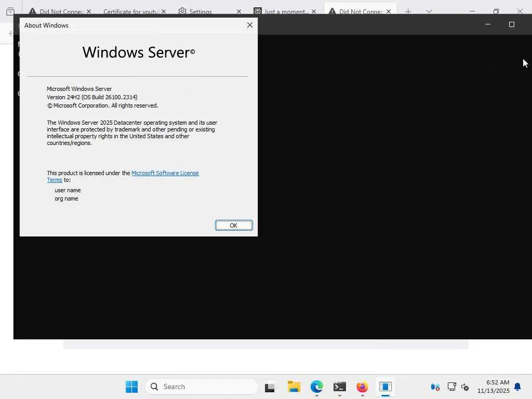Close the About Windows dialog
The image size is (532, 399).
[x=250, y=25]
